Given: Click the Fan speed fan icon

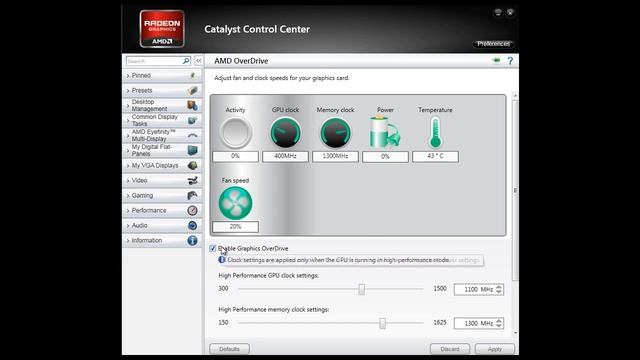Looking at the screenshot, I should (236, 203).
